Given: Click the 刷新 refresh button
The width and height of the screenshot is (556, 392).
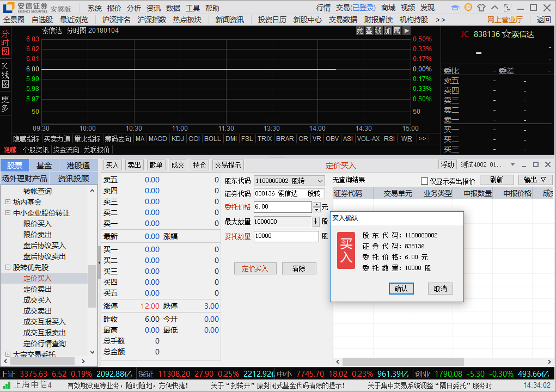Looking at the screenshot, I should coord(497,180).
